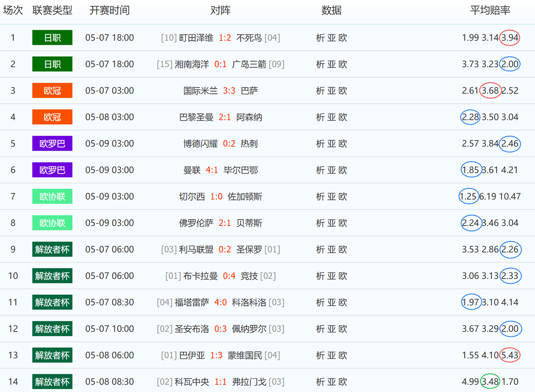Click the 1:1 score of 科瓦中央 match
Screen dimensions: 535x392
pyautogui.click(x=220, y=382)
